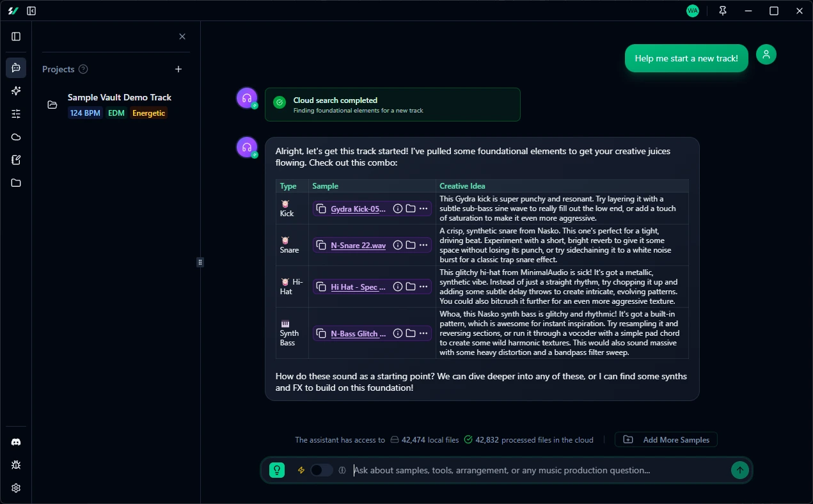Viewport: 813px width, 504px height.
Task: Open the sparkle AI tools sidebar icon
Action: (16, 91)
